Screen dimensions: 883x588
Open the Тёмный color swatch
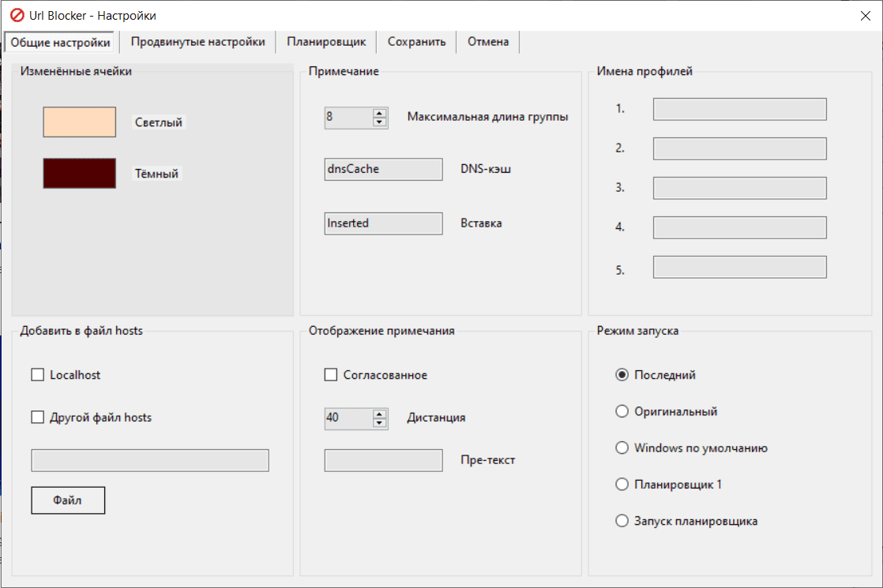79,174
